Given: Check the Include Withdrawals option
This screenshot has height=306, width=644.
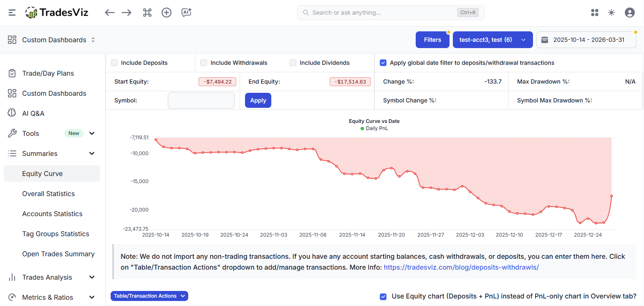Looking at the screenshot, I should coord(204,63).
